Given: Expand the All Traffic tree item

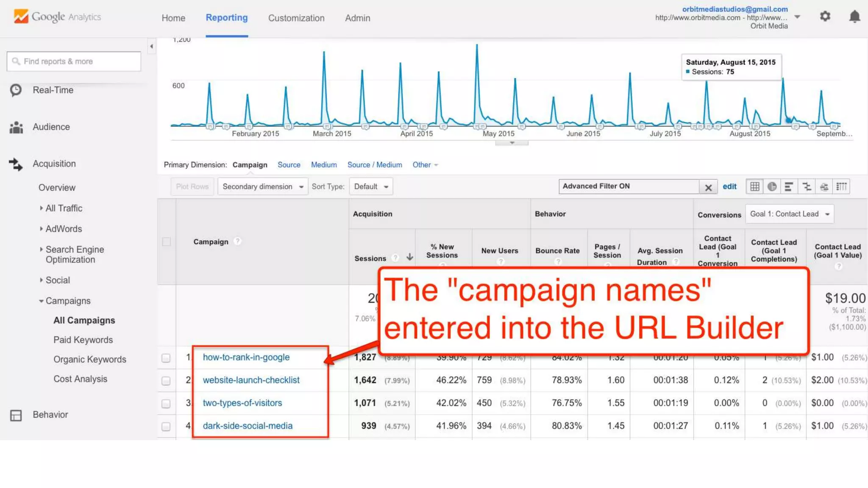Looking at the screenshot, I should click(64, 208).
